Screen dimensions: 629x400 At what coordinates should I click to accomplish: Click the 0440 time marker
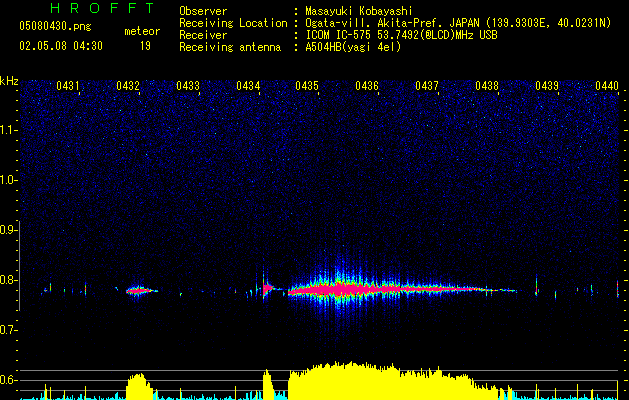point(607,86)
